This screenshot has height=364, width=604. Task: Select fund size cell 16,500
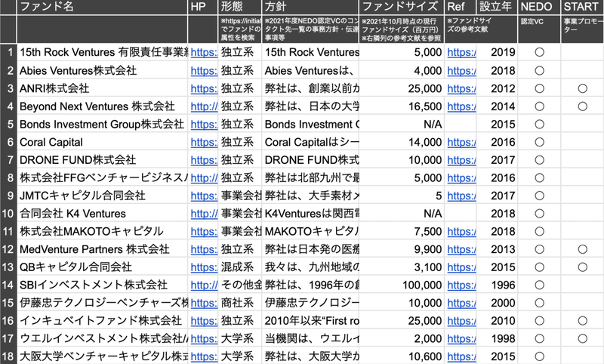(x=402, y=106)
